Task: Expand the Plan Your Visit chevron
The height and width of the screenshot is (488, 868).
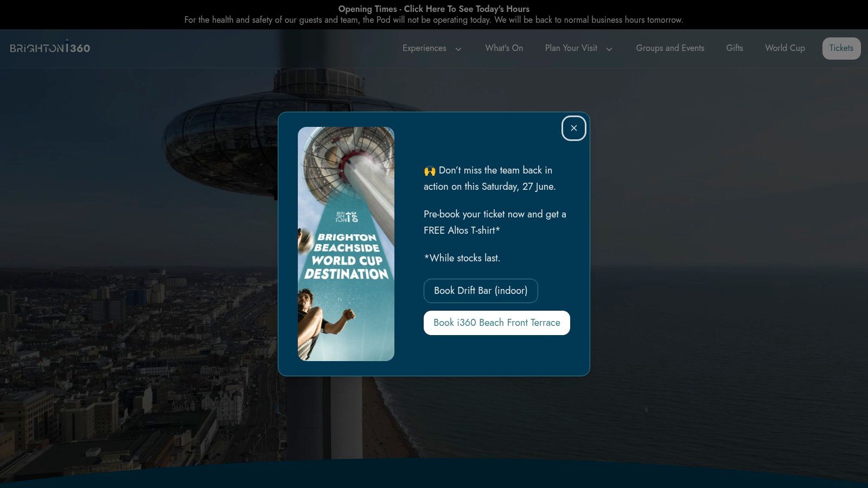Action: tap(609, 49)
